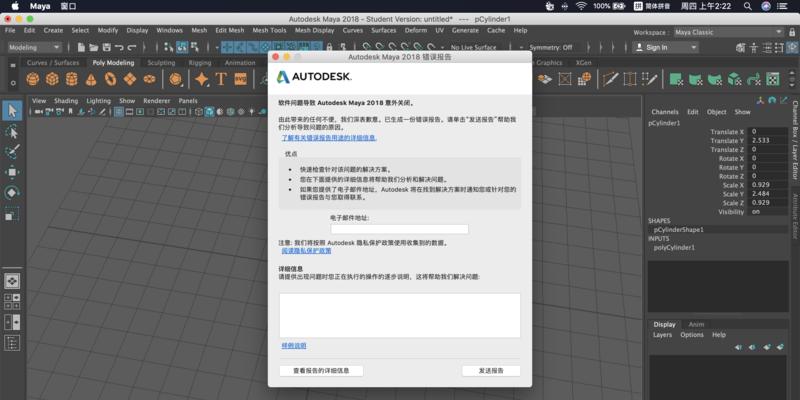Open the Mesh Tools menu
This screenshot has width=800, height=400.
tap(269, 31)
